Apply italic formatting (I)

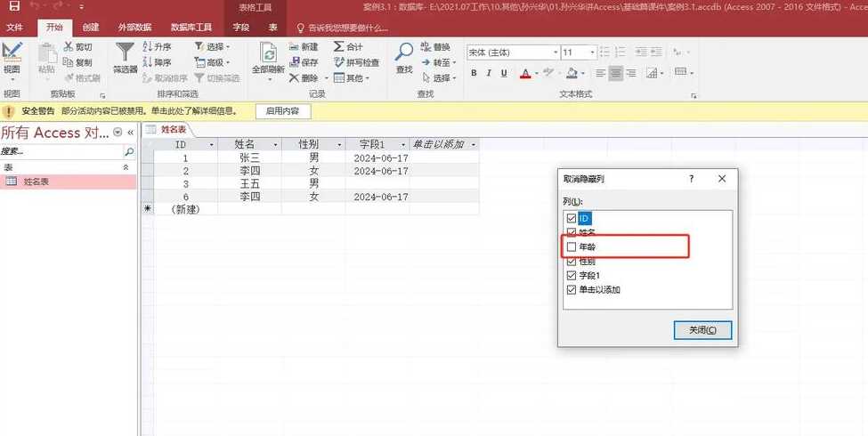(489, 73)
